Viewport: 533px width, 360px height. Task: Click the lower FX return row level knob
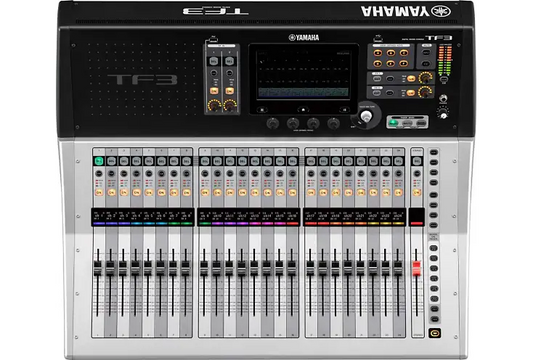tap(425, 92)
